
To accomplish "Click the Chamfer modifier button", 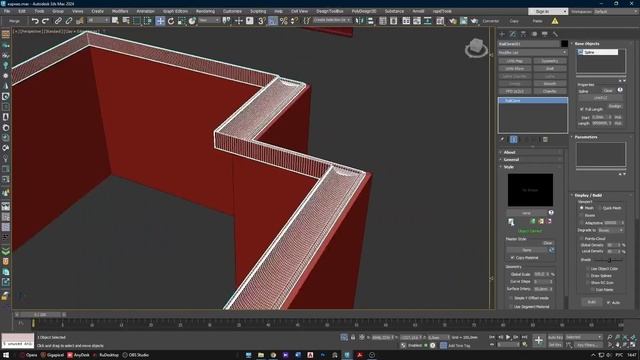I will tap(550, 91).
